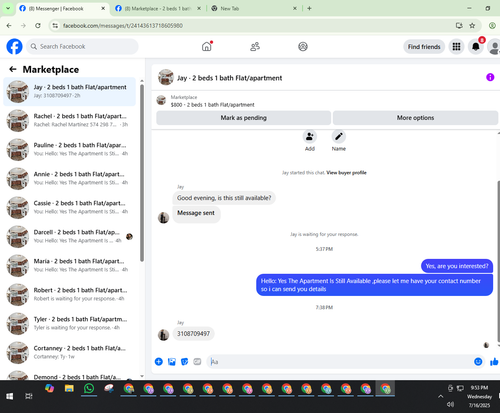Open Rachel's 2 beds conversation
The image size is (500, 413).
pyautogui.click(x=69, y=120)
